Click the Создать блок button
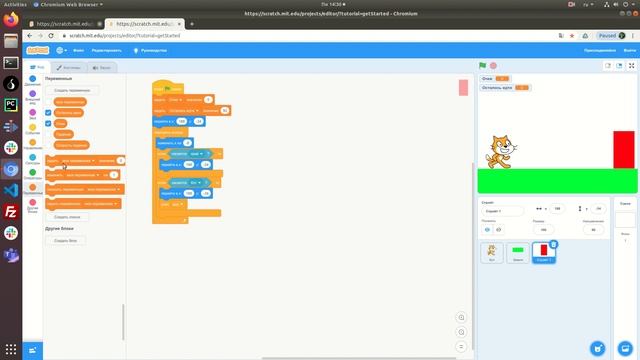 tap(65, 241)
